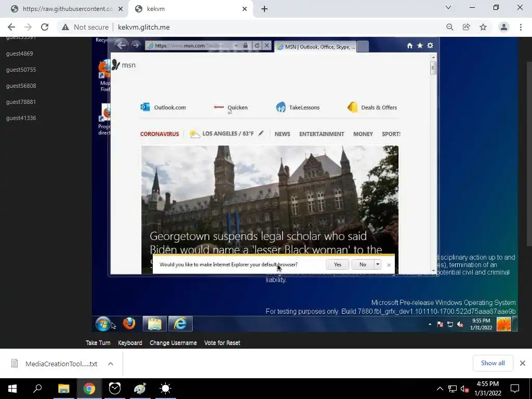
Task: Open the TakeLessons link on MSN
Action: (x=298, y=107)
